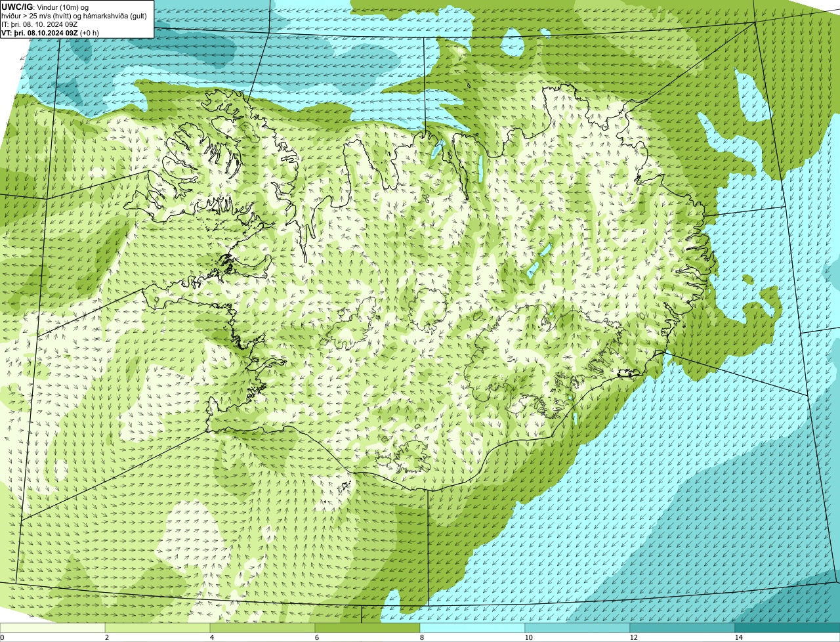Click the 'VT: þri. 08.10.2024 09Z (+0 h)' line
840x642 pixels.
point(51,33)
